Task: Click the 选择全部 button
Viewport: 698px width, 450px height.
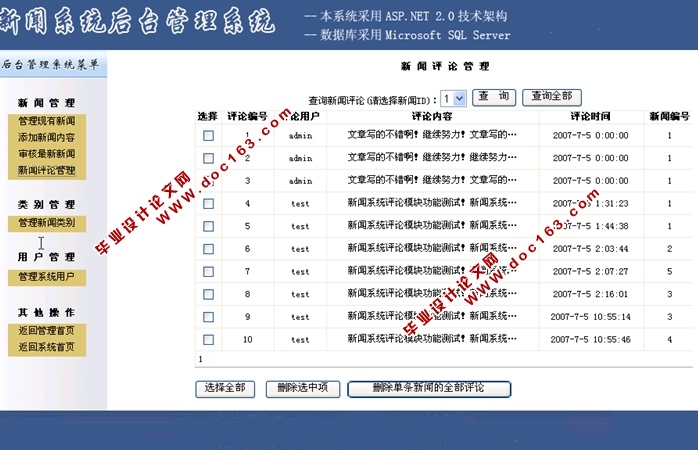Action: pyautogui.click(x=225, y=389)
